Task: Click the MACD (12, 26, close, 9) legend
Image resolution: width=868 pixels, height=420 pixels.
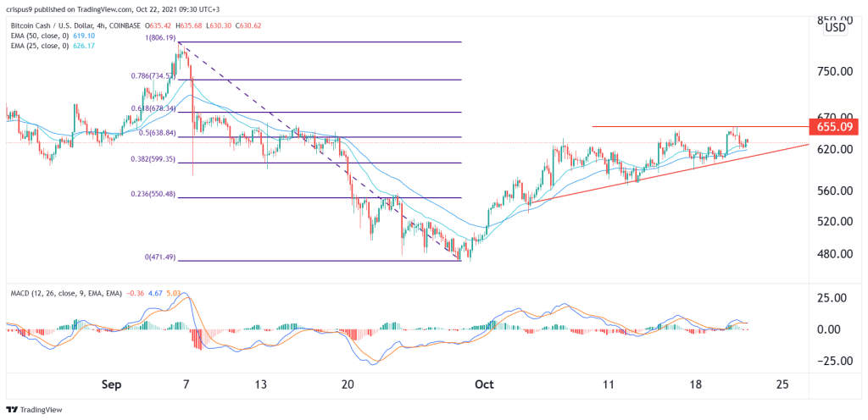Action: 65,292
